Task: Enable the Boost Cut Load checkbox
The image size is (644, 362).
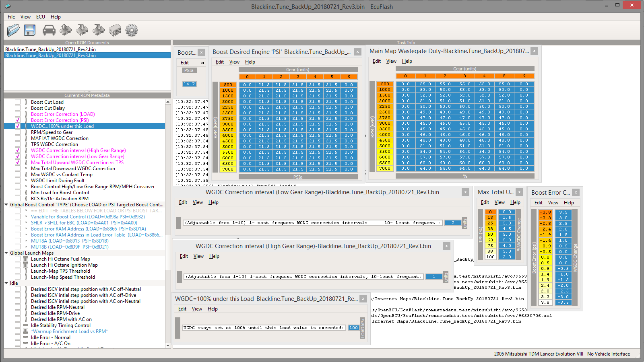Action: click(18, 102)
